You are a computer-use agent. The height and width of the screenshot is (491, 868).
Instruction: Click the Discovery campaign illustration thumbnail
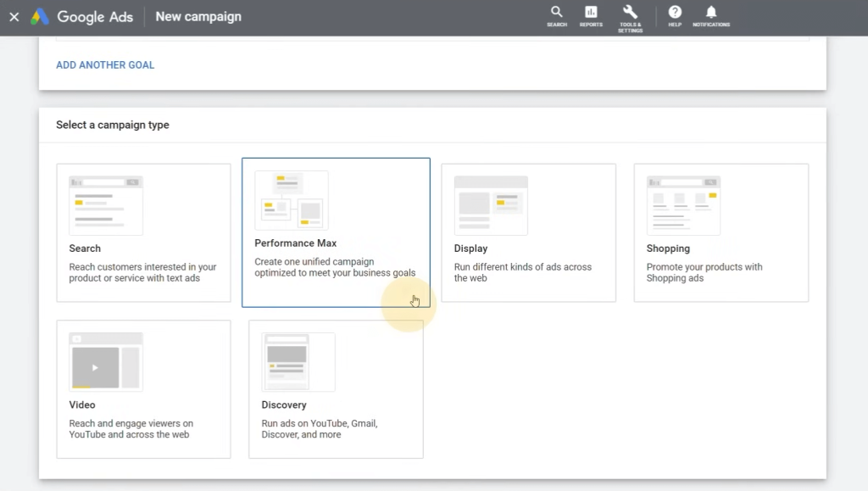pyautogui.click(x=298, y=362)
